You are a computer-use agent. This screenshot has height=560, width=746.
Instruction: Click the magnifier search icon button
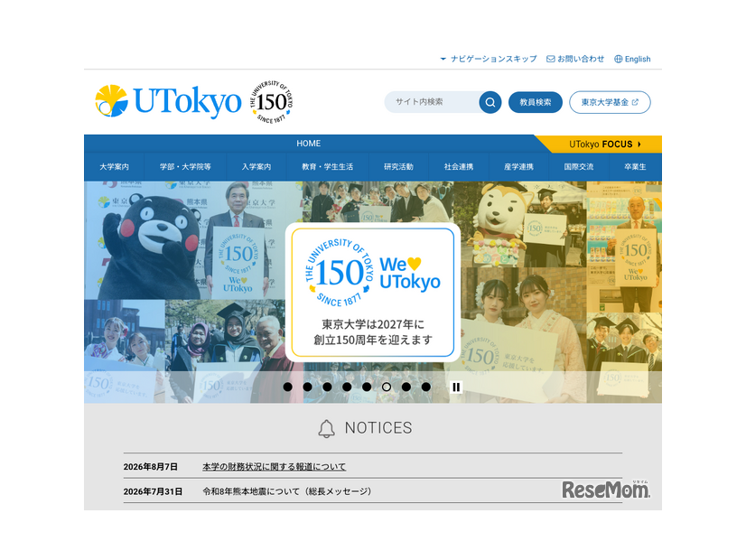tap(490, 102)
